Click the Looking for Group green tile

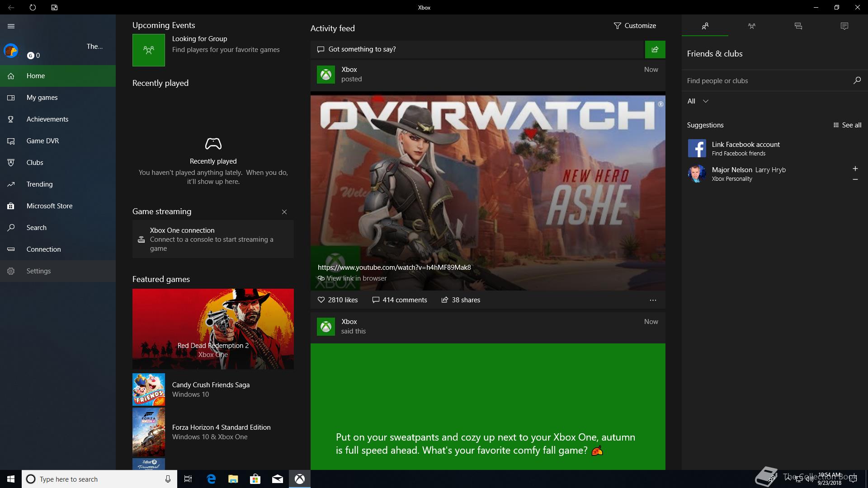pos(149,50)
